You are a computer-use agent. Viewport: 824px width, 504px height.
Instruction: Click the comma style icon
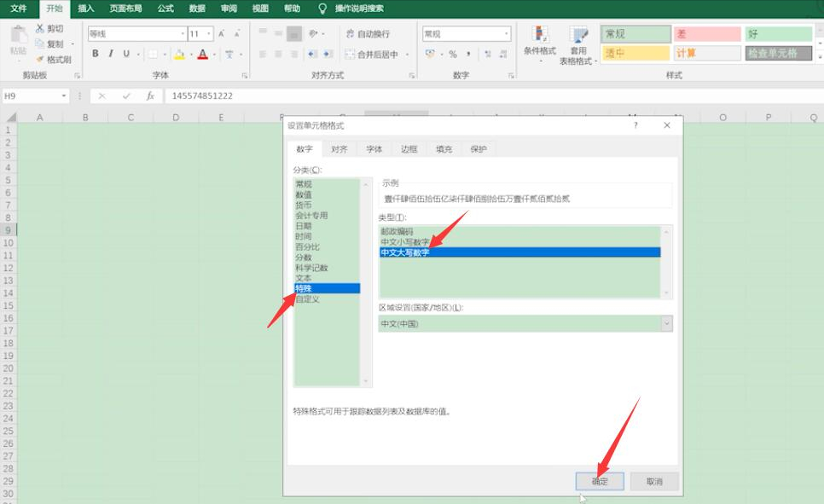[467, 54]
